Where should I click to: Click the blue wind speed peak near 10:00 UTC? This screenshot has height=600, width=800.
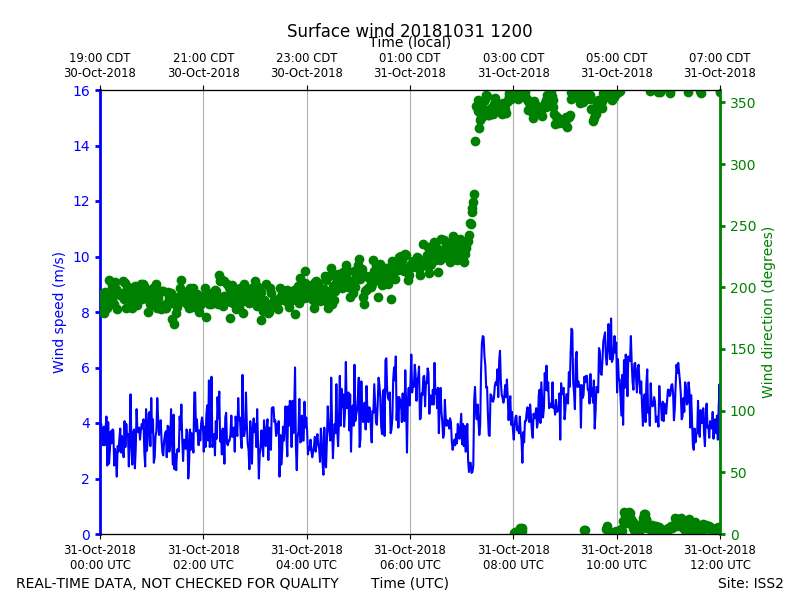[611, 319]
